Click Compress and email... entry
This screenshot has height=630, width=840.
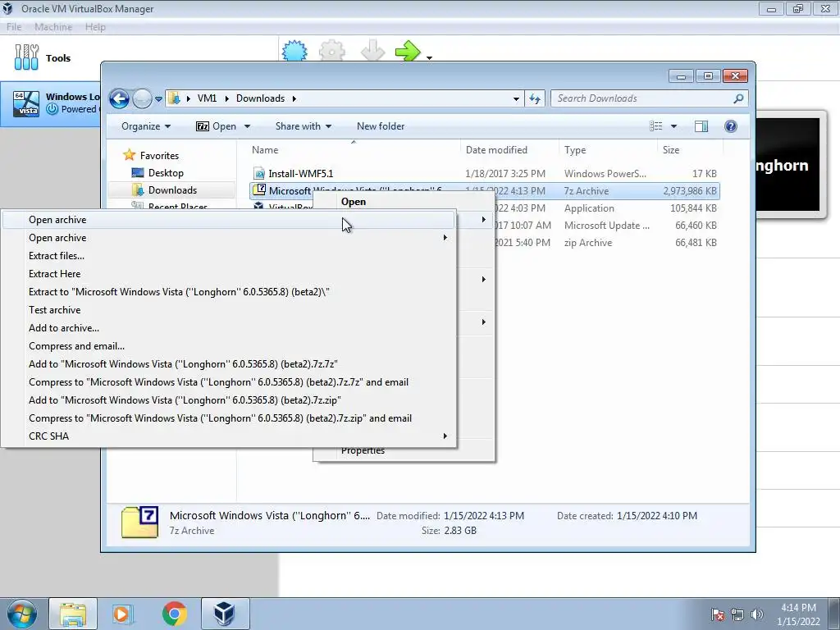pos(76,346)
